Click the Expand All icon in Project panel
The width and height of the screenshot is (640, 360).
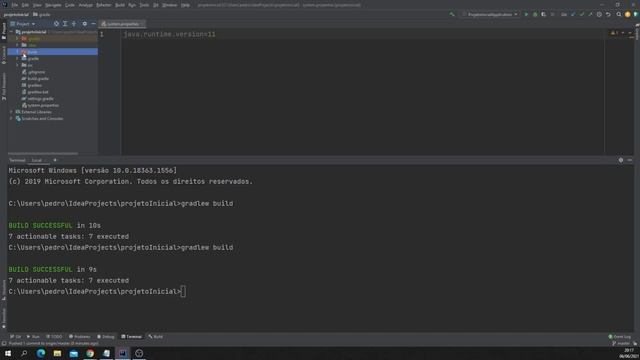(65, 24)
